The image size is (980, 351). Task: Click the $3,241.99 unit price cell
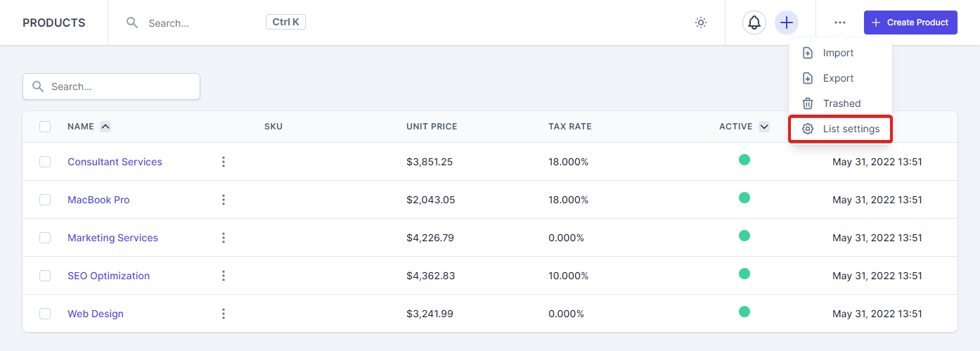(x=430, y=314)
